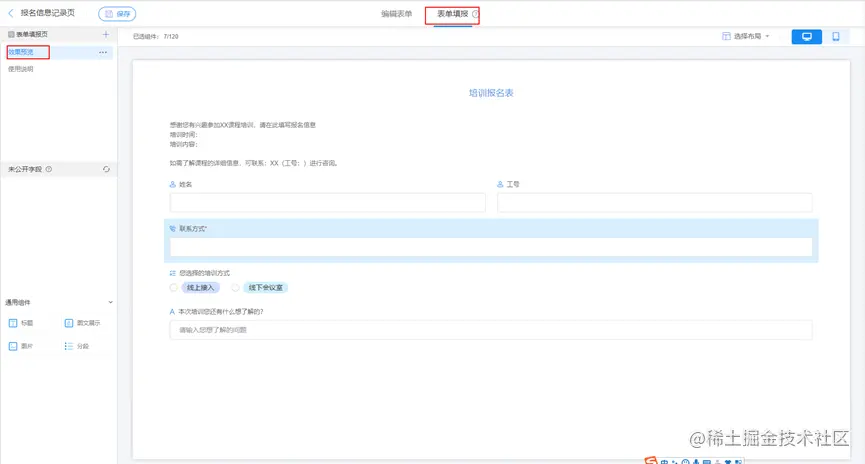Viewport: 865px width, 464px height.
Task: Pick the 分段 component
Action: point(77,346)
